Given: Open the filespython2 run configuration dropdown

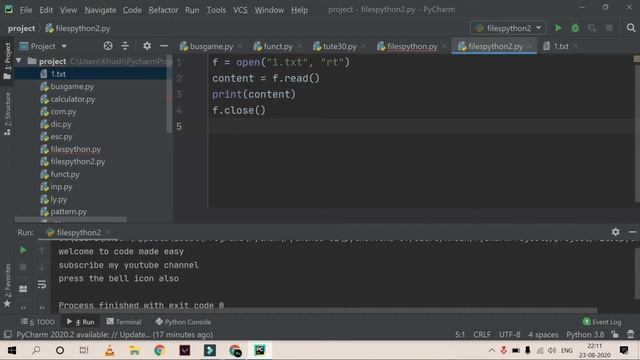Looking at the screenshot, I should [508, 28].
